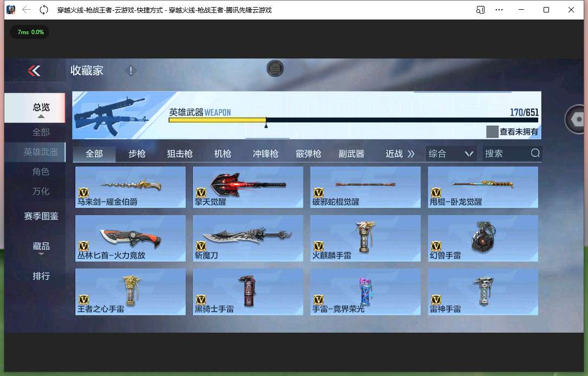Click the 收藏家 page title
Viewport: 588px width, 376px height.
point(87,70)
